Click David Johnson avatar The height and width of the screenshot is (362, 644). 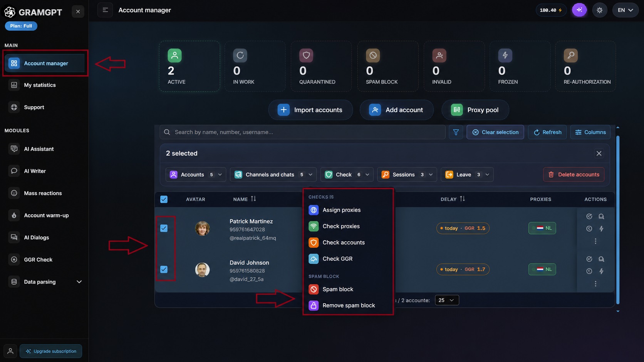202,270
